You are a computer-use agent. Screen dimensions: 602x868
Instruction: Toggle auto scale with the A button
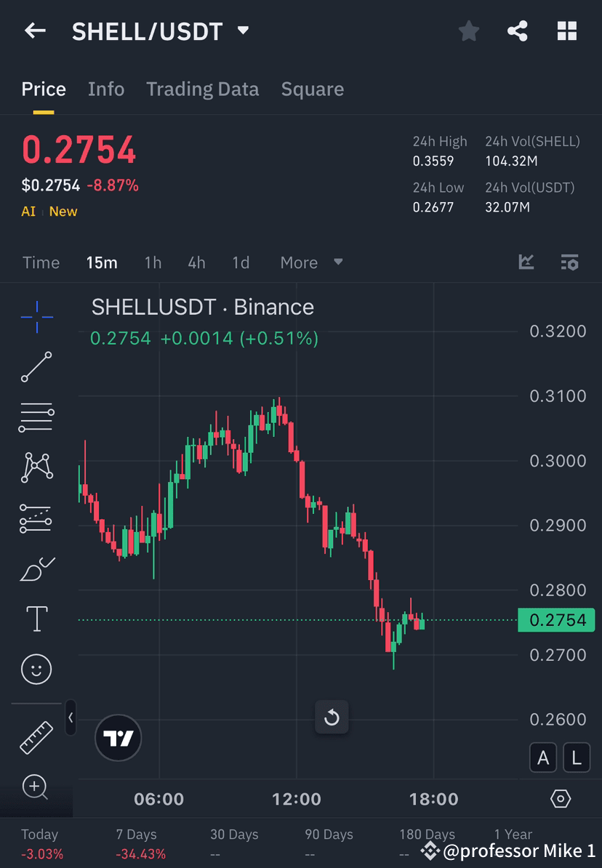tap(543, 758)
